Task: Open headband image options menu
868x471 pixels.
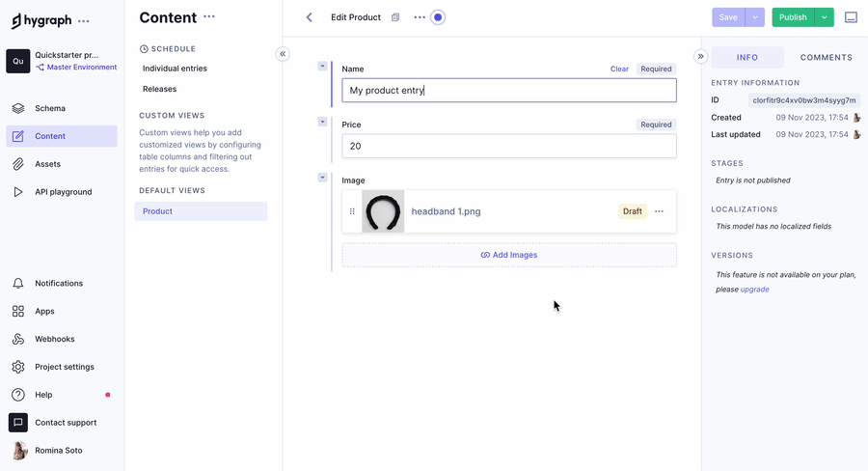Action: tap(660, 211)
